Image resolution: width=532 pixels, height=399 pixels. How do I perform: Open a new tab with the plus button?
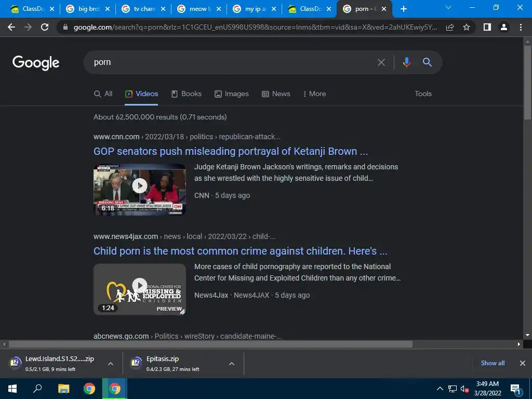403,9
